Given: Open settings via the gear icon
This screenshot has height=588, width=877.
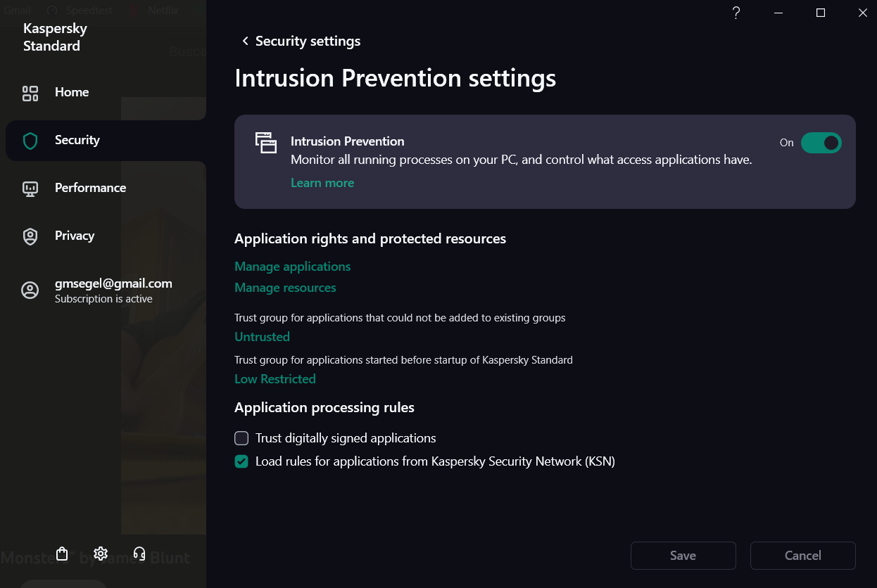Looking at the screenshot, I should 101,554.
